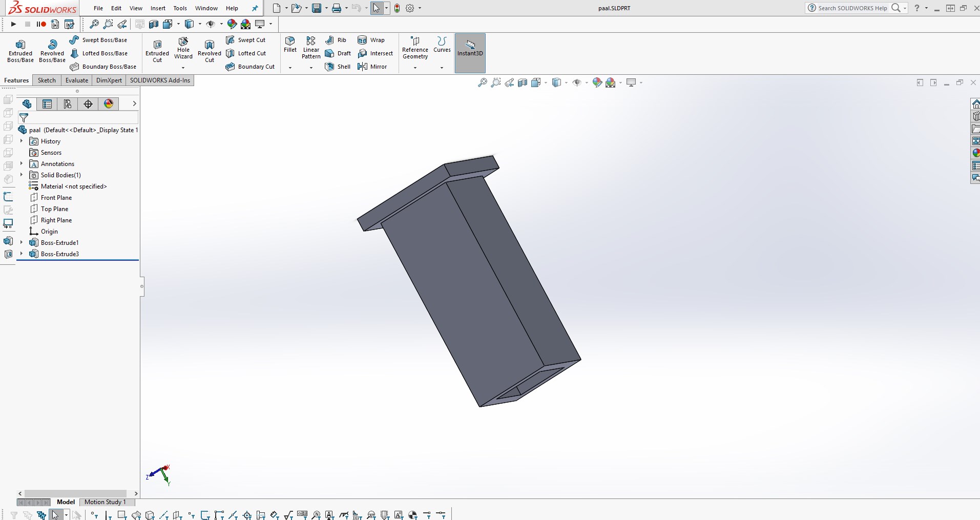Choose the Swept Boss/Base feature

[x=98, y=40]
